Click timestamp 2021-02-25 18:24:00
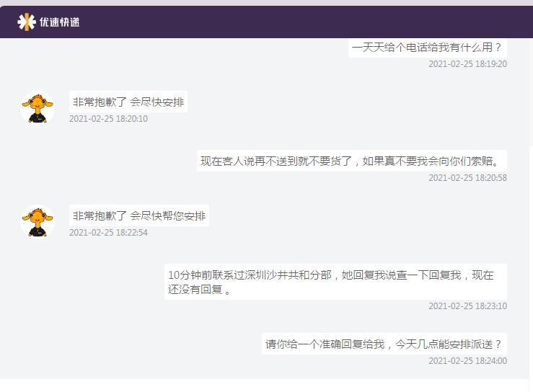 467,361
